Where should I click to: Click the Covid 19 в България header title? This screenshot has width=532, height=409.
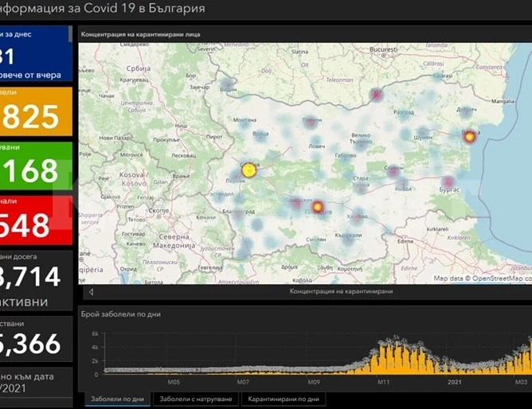tap(144, 8)
